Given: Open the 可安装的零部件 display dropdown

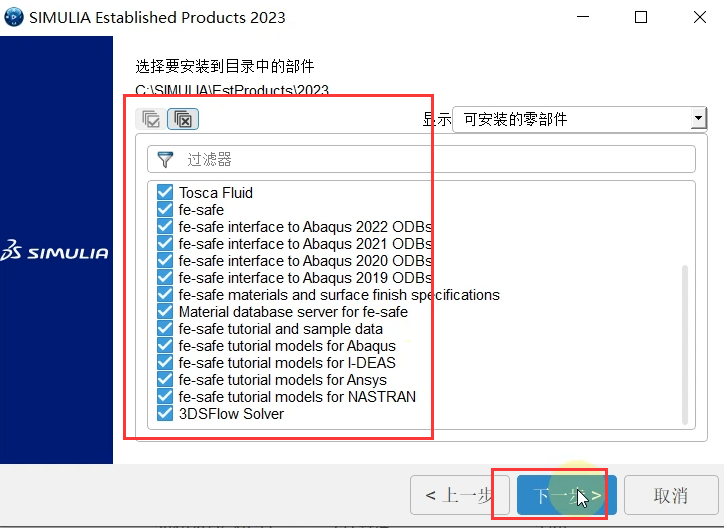Looking at the screenshot, I should click(x=579, y=120).
